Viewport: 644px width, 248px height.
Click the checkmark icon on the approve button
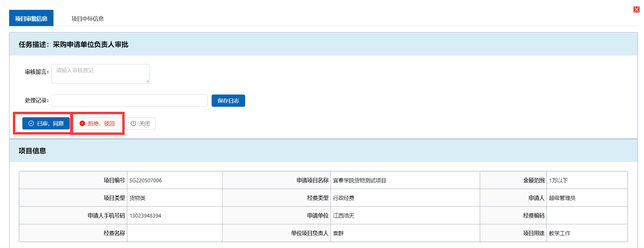(x=31, y=123)
